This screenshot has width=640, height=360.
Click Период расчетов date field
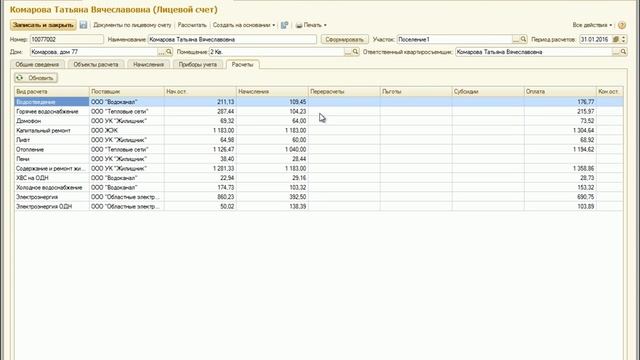tap(596, 39)
